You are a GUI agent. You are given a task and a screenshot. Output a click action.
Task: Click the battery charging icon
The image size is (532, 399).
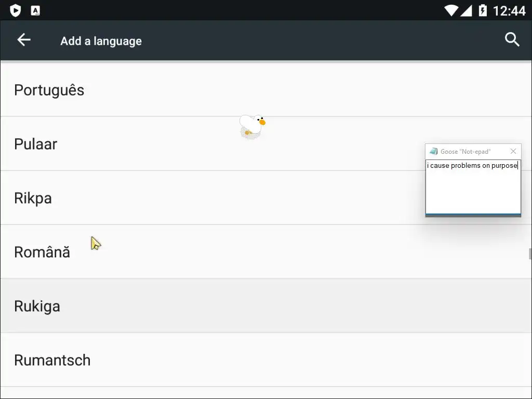(x=483, y=10)
